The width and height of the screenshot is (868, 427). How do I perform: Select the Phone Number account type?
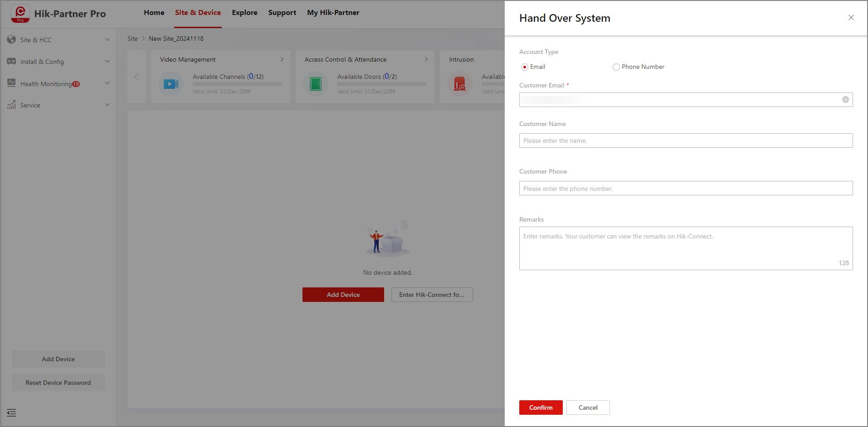[x=616, y=67]
